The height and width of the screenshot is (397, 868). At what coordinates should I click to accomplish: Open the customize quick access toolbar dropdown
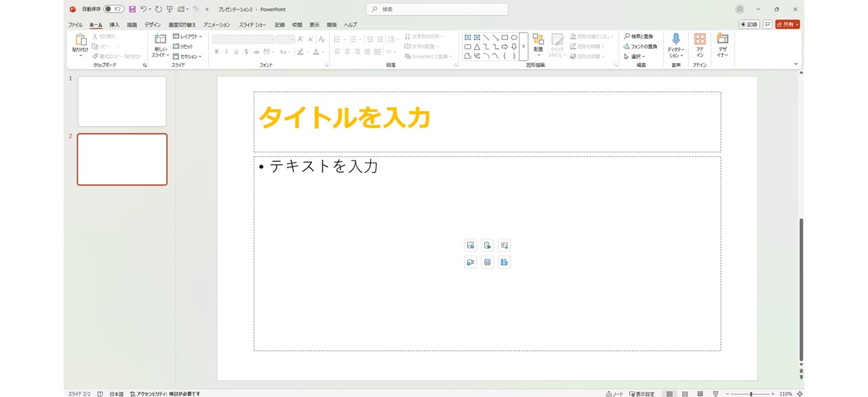tap(208, 9)
